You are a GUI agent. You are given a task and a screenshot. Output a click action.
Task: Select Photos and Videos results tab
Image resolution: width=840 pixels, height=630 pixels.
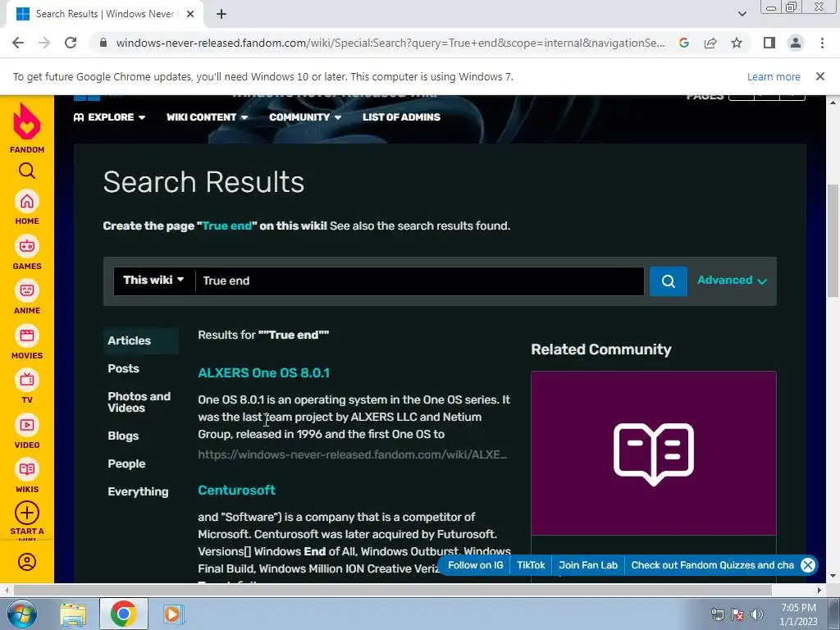139,402
